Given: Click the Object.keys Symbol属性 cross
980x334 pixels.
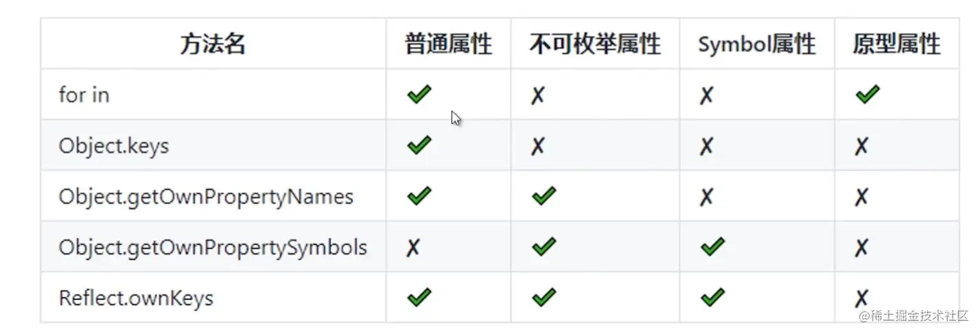Looking at the screenshot, I should point(706,146).
